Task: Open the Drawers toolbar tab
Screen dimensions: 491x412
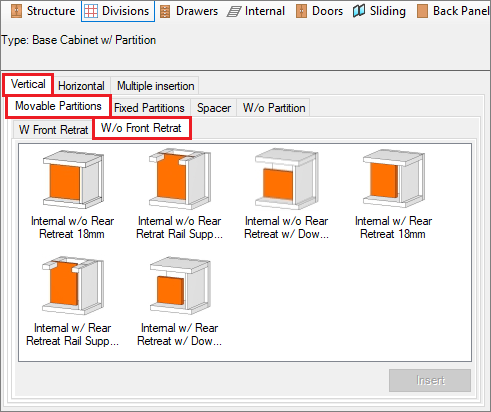Action: [x=189, y=11]
